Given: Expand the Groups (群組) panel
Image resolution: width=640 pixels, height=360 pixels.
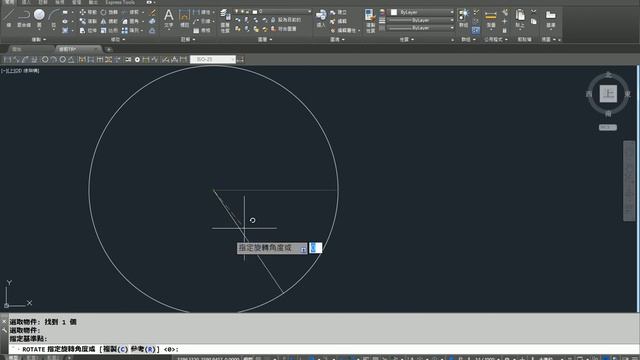Looking at the screenshot, I should pyautogui.click(x=468, y=40).
